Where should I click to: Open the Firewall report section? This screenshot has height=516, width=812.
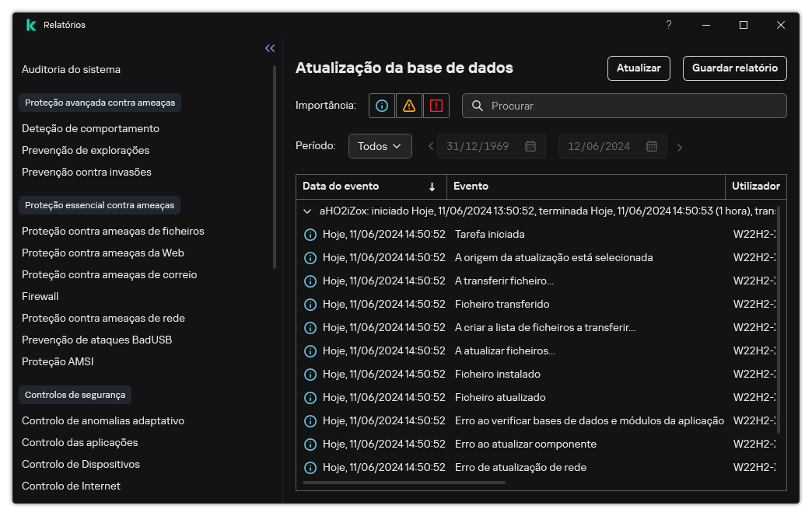(40, 296)
